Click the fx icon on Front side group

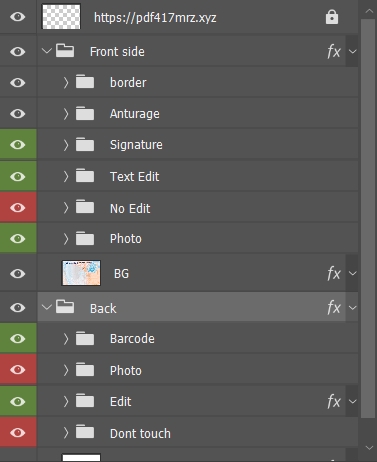pyautogui.click(x=334, y=52)
